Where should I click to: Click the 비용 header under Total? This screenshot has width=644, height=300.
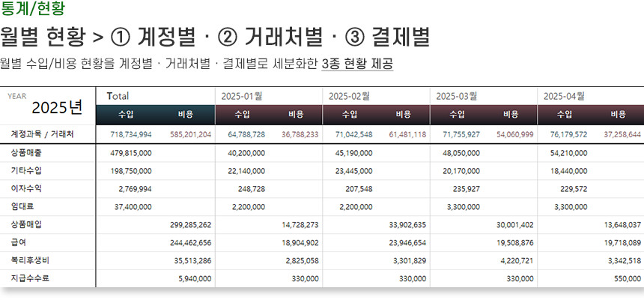click(x=185, y=115)
